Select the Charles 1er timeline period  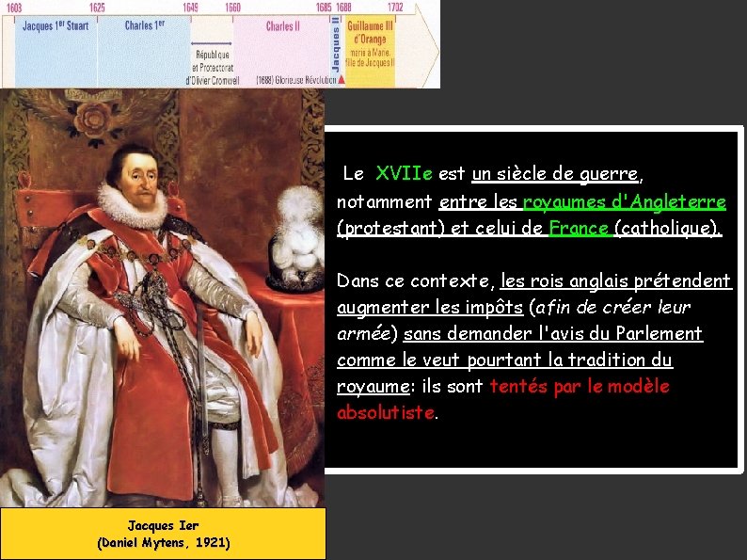point(144,52)
